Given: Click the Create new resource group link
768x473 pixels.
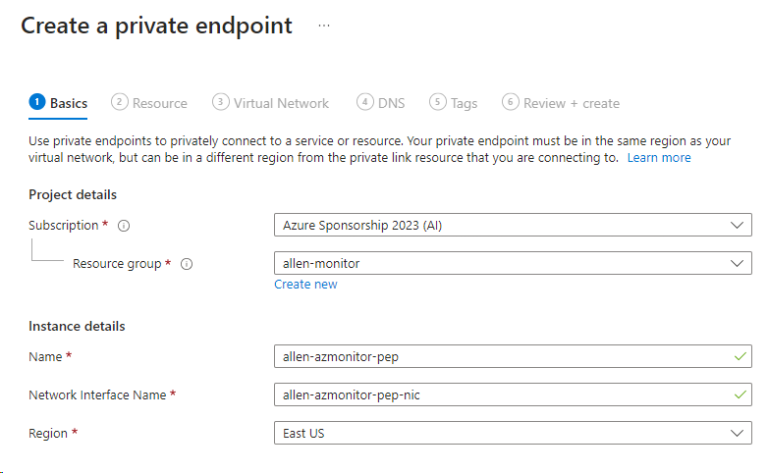Looking at the screenshot, I should pyautogui.click(x=306, y=284).
